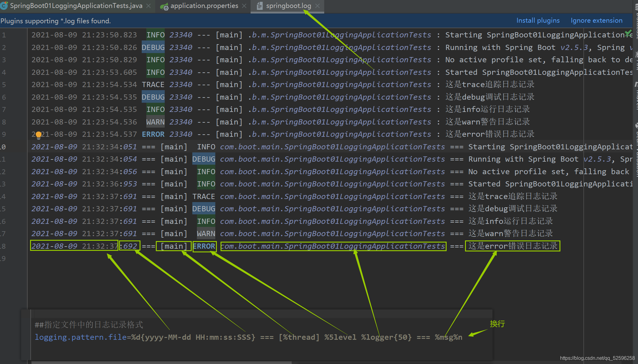Screen dimensions: 638x364
Task: Click '%5level' in the pattern snippet
Action: click(x=340, y=337)
